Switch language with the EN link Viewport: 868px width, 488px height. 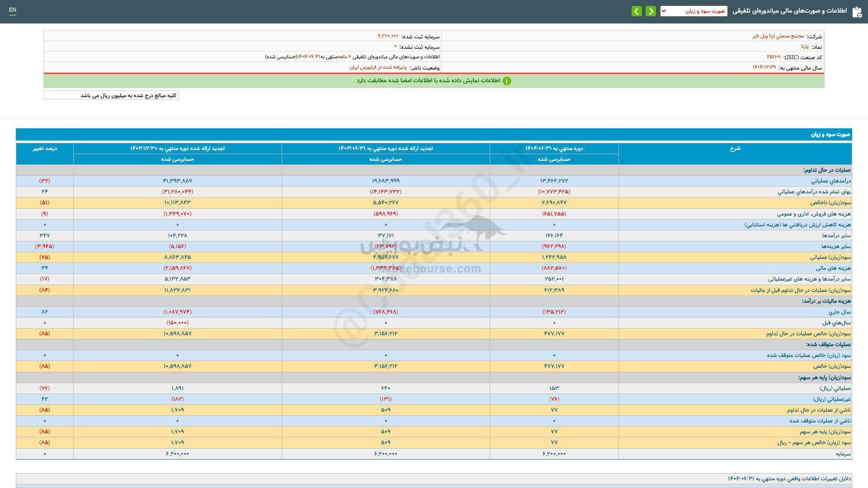pos(13,10)
